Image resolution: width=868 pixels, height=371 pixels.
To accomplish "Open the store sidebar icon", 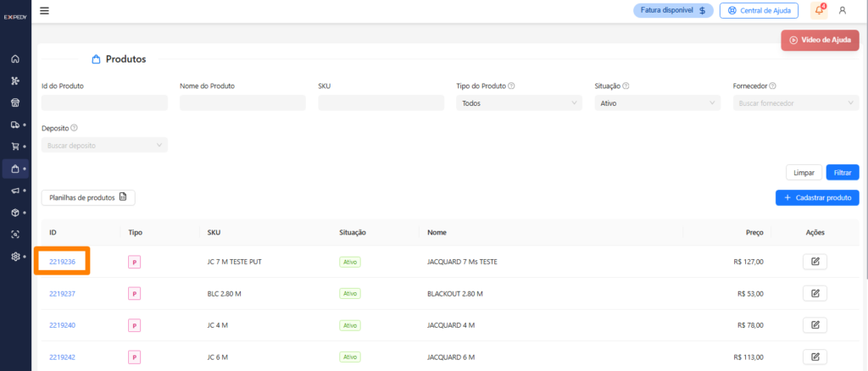I will coord(15,102).
